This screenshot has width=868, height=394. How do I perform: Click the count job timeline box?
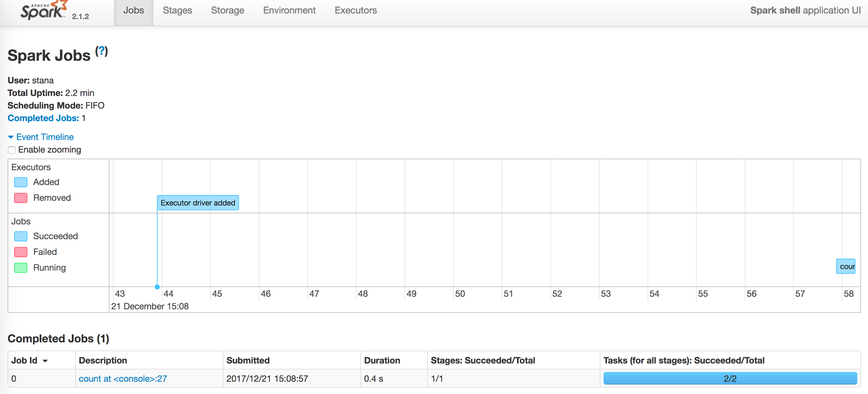846,267
